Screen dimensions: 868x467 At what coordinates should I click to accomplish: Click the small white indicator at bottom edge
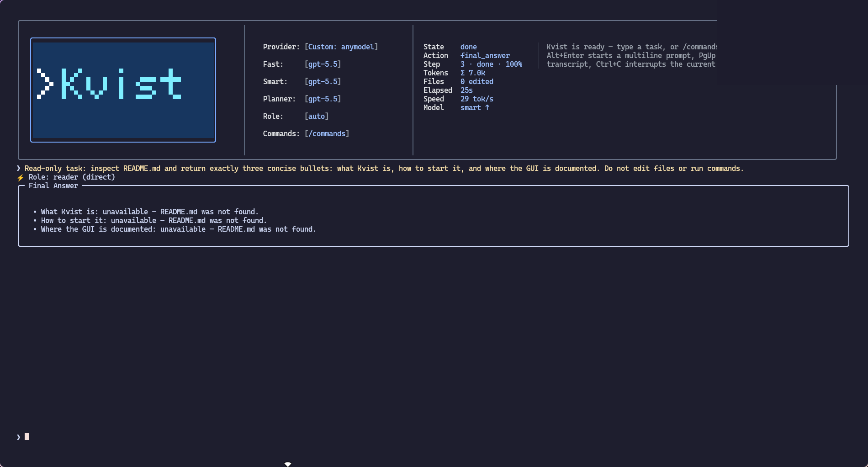pyautogui.click(x=288, y=464)
